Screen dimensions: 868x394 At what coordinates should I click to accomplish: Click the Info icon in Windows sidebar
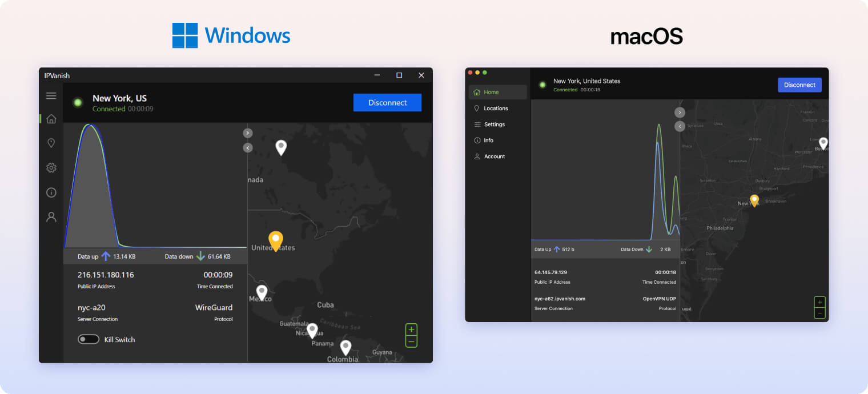click(51, 192)
